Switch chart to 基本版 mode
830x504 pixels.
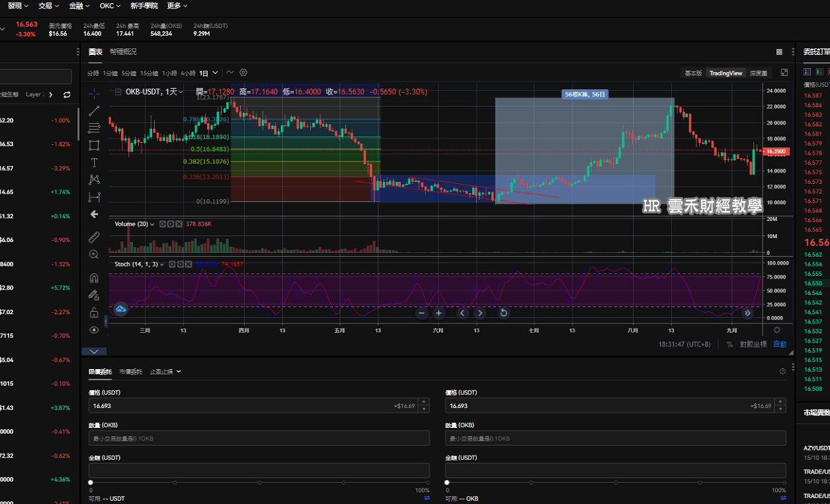[693, 73]
